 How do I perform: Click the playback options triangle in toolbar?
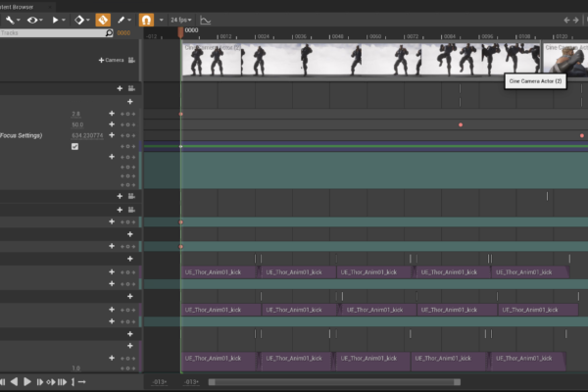pos(55,20)
